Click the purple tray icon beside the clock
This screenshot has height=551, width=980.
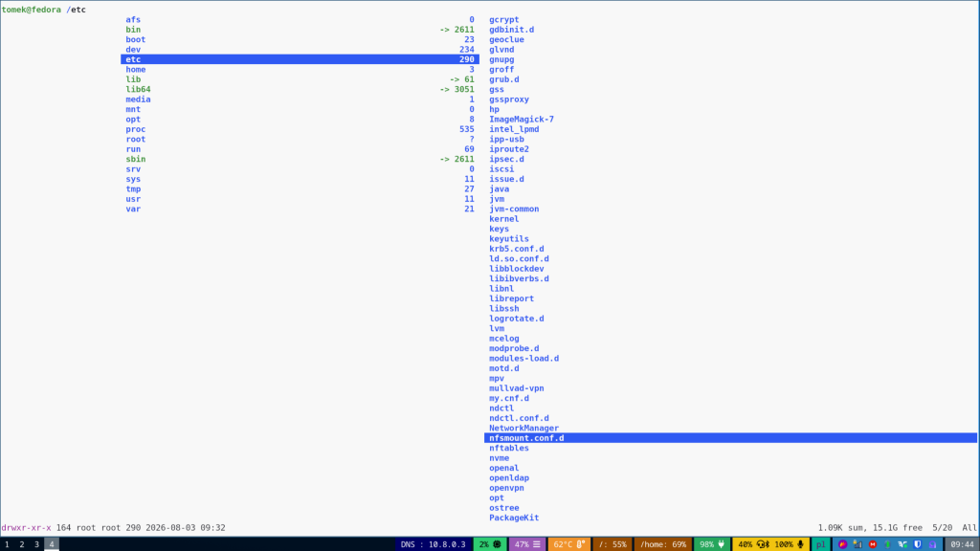(932, 544)
